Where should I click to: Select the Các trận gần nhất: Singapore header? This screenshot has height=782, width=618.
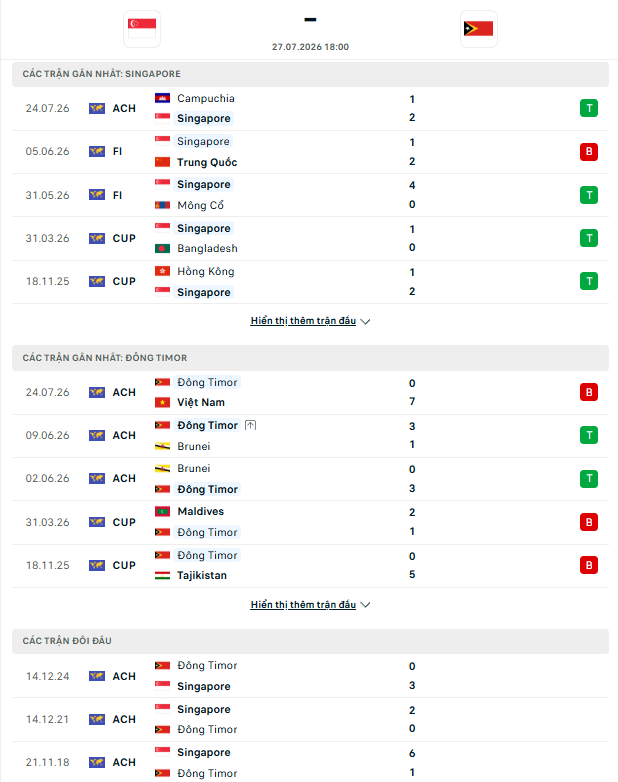310,74
